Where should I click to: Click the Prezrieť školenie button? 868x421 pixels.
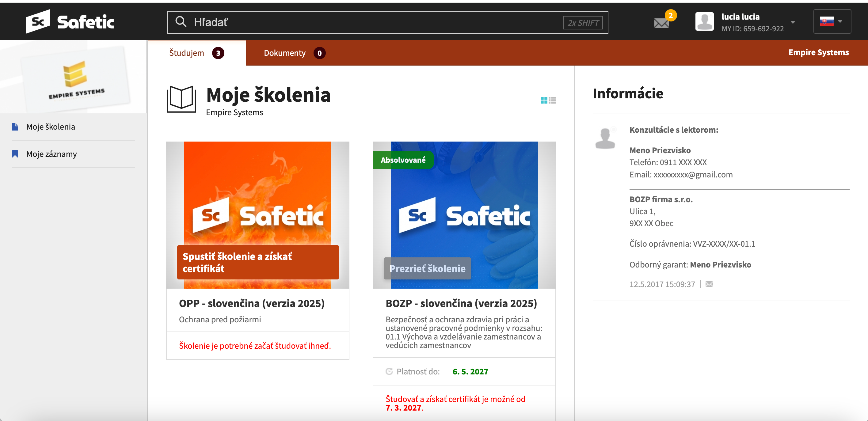pyautogui.click(x=427, y=268)
